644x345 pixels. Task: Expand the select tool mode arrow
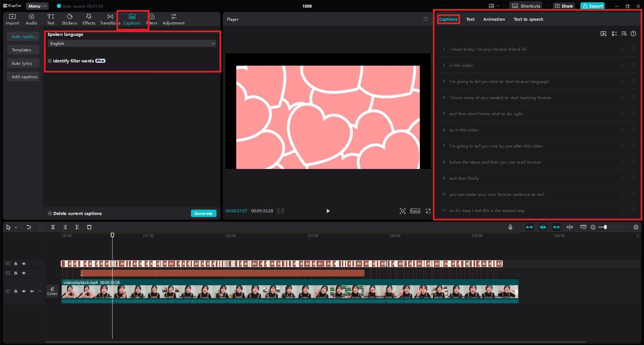[x=16, y=227]
